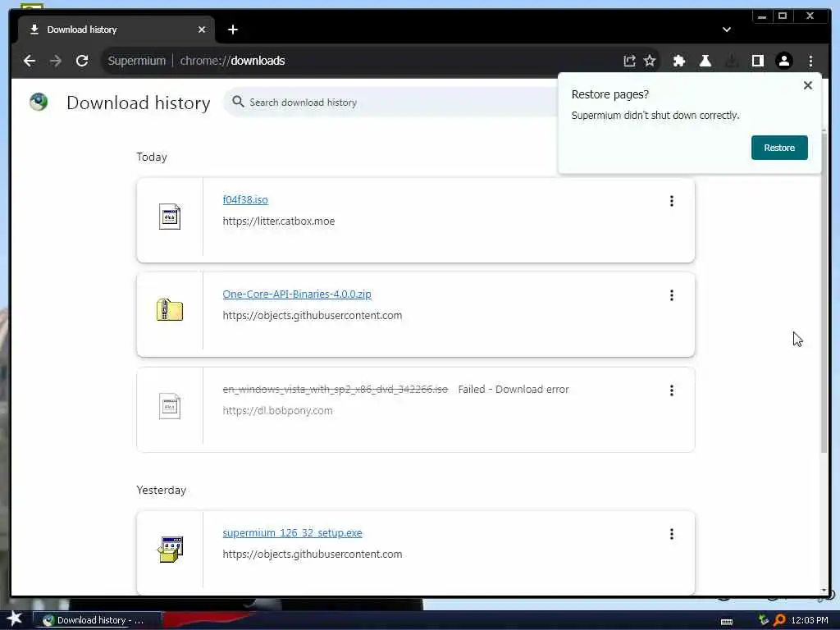Screen dimensions: 840x630
Task: Open the share page icon in address bar
Action: coord(629,61)
